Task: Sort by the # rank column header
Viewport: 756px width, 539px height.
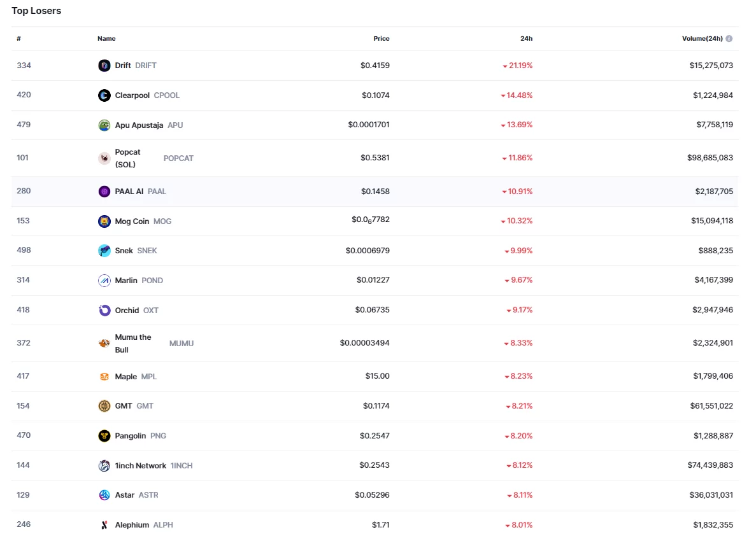Action: coord(19,39)
